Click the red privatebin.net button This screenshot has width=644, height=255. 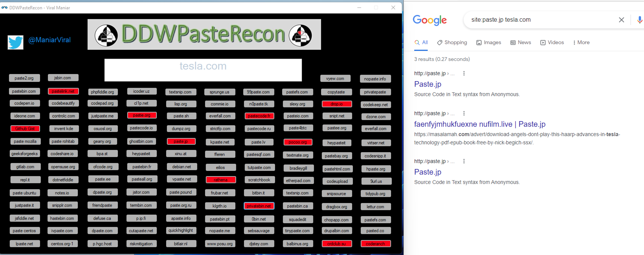[259, 206]
